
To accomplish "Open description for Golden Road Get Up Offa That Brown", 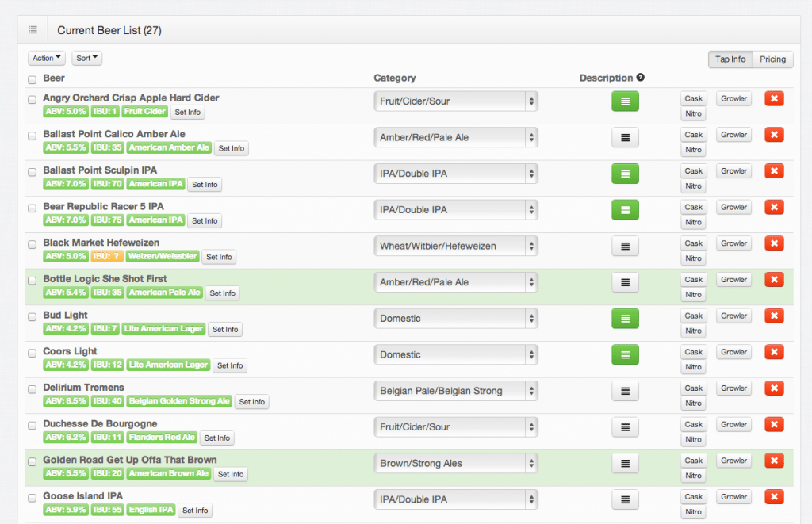I will (625, 464).
